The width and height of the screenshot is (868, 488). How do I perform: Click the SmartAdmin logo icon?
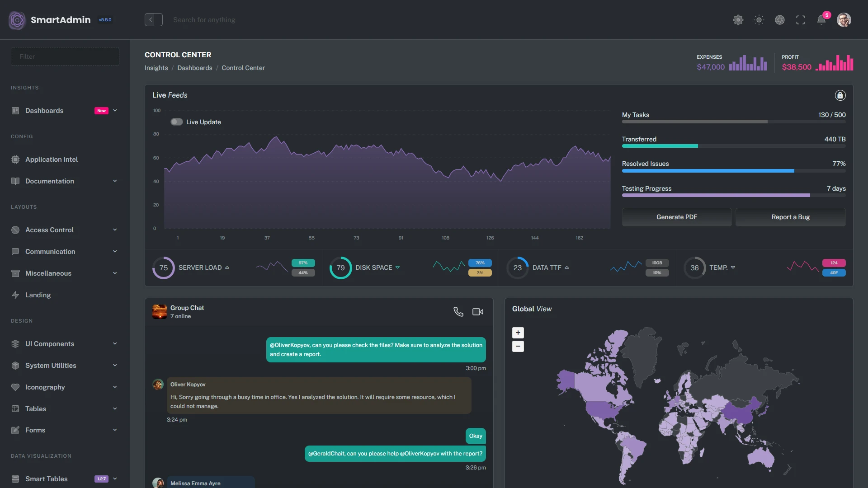17,20
